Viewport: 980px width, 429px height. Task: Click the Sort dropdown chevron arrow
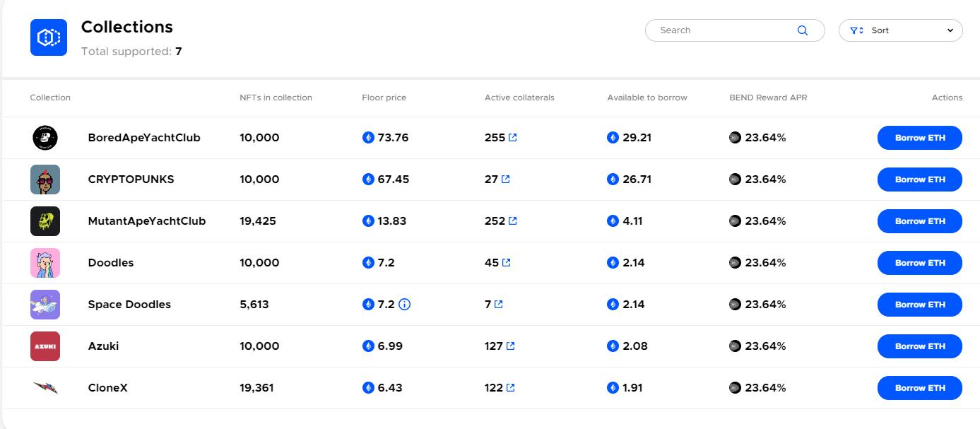click(x=950, y=30)
